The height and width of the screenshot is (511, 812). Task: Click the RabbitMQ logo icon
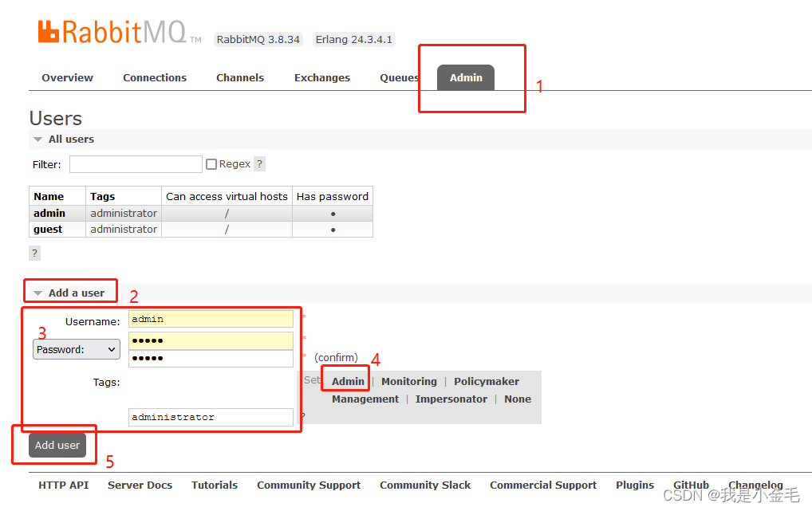point(45,31)
